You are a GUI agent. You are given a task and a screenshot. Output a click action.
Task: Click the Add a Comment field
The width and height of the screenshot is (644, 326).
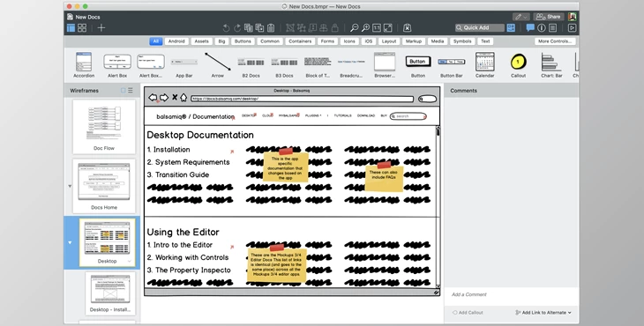pyautogui.click(x=512, y=294)
